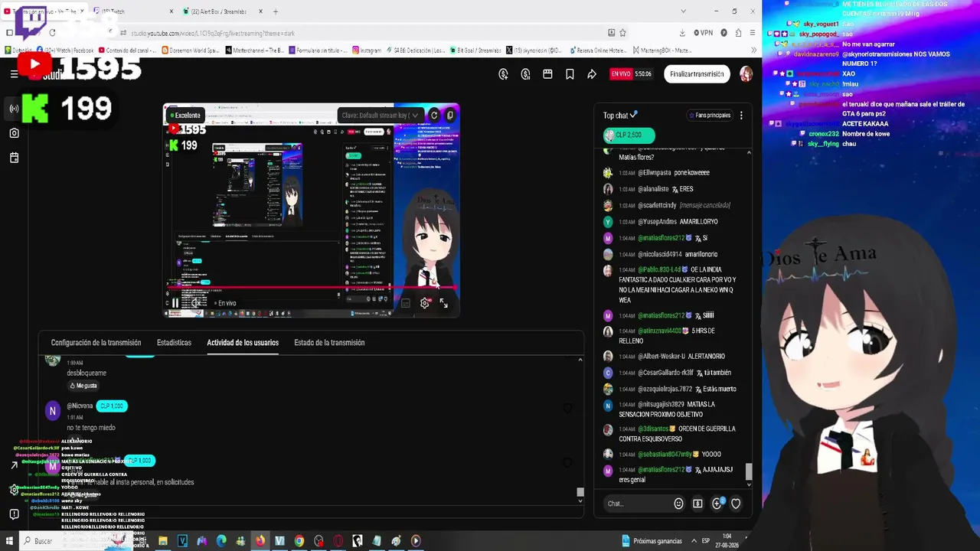Screen dimensions: 980x551
Task: Click the Super Chat dollar icon in chat
Action: pyautogui.click(x=697, y=504)
